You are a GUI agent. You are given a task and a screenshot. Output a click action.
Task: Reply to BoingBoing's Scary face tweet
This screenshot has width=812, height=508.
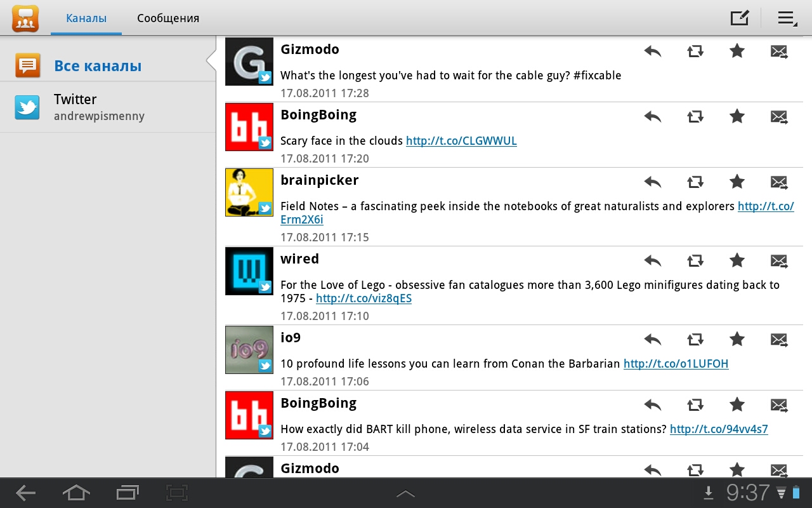[652, 117]
